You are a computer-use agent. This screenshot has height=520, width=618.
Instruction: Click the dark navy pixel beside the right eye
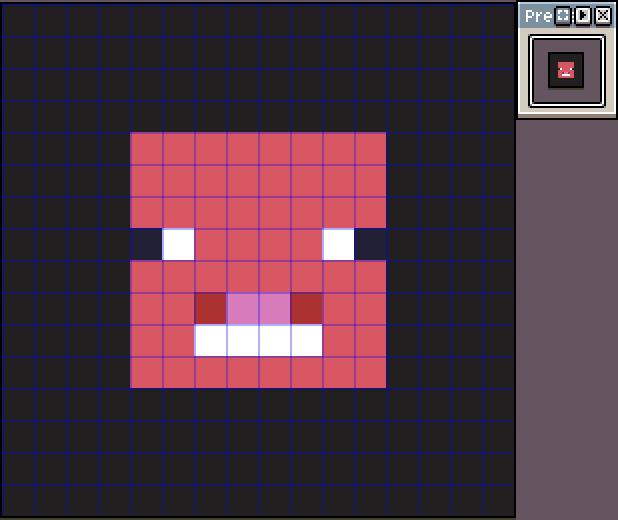click(370, 244)
